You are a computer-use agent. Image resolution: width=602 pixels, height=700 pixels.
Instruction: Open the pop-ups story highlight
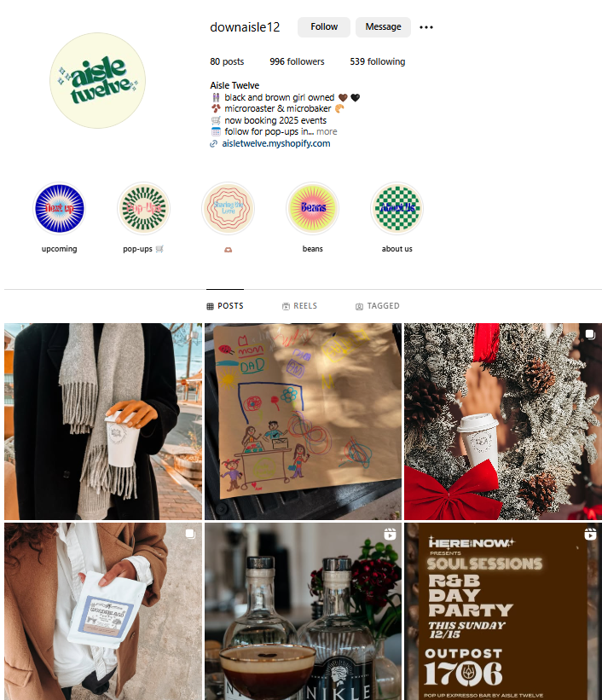pos(144,209)
